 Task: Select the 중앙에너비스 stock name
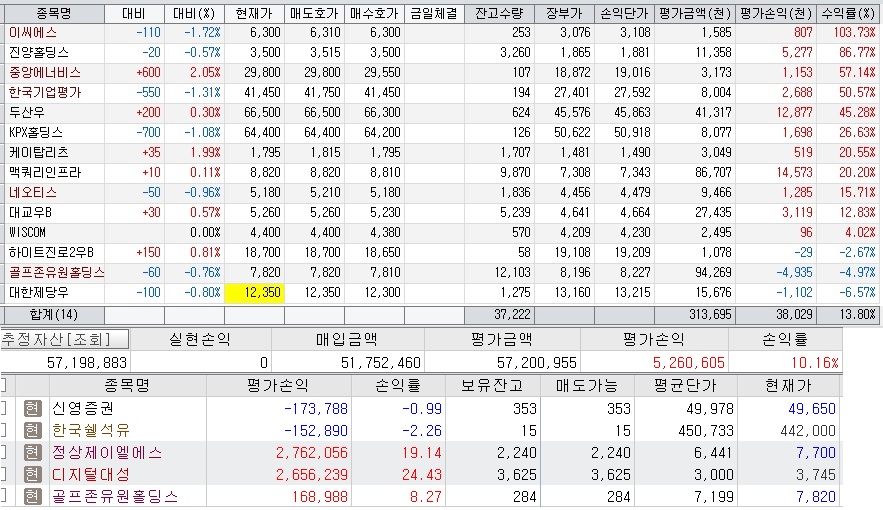click(45, 73)
